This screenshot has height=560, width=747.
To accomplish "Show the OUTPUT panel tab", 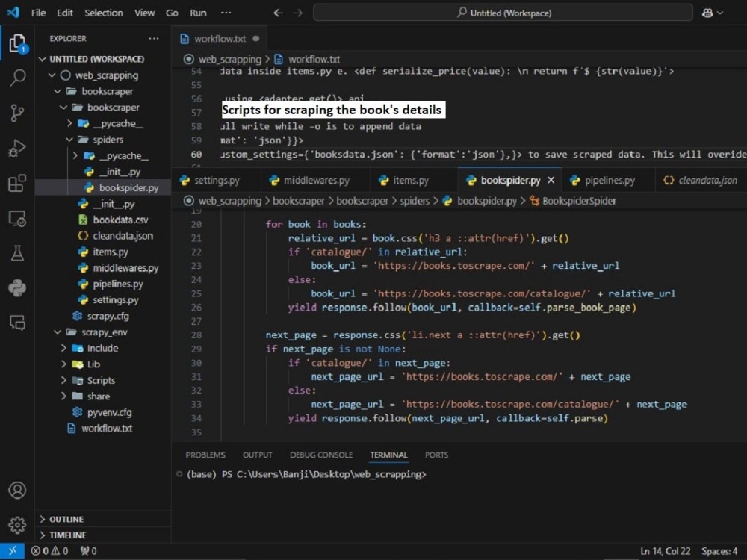I will click(x=257, y=455).
